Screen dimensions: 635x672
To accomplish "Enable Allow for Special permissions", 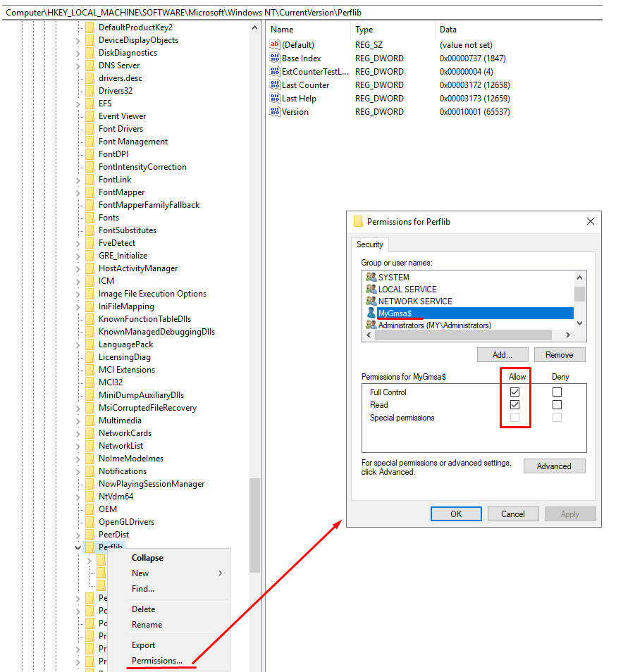I will 515,417.
